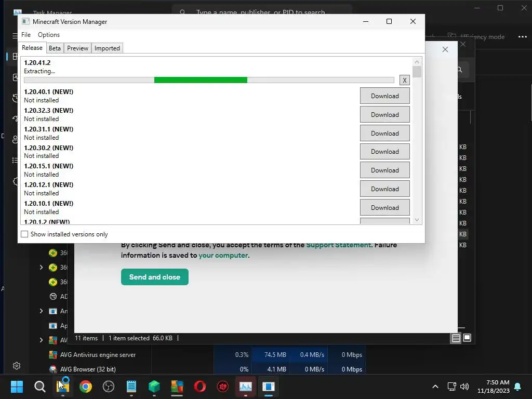The height and width of the screenshot is (399, 532).
Task: Switch to Task Manager taskbar icon
Action: click(245, 387)
